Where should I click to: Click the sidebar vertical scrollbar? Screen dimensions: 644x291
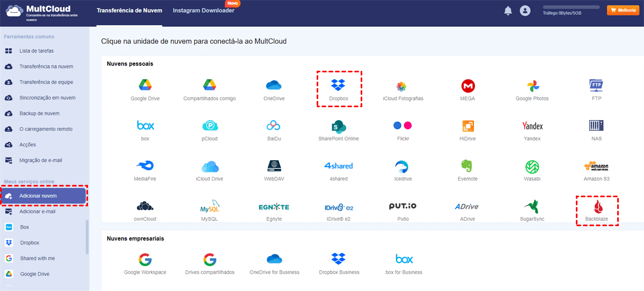coord(87,236)
